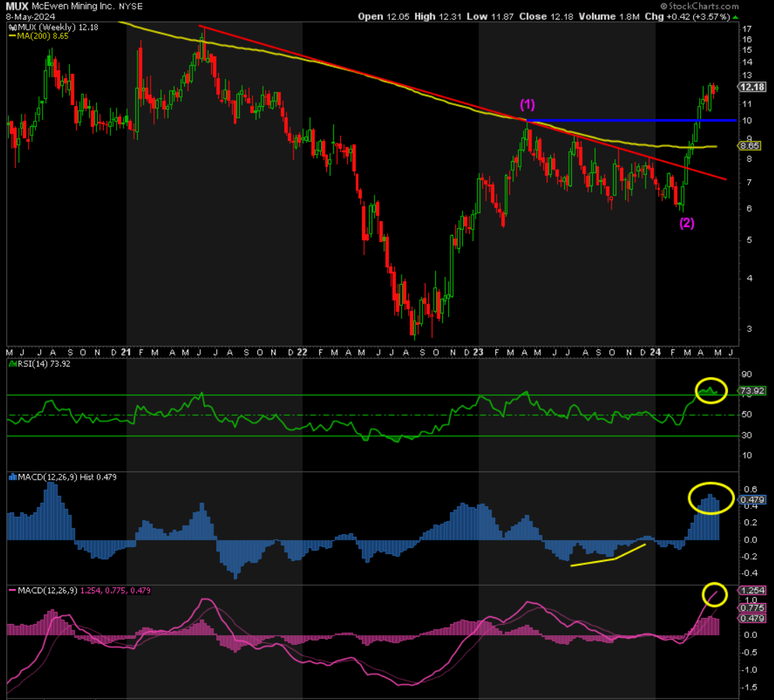Click the MACD(12,26,9) 1.254, 0.775, 0.479 label
The width and height of the screenshot is (774, 700).
pyautogui.click(x=84, y=591)
